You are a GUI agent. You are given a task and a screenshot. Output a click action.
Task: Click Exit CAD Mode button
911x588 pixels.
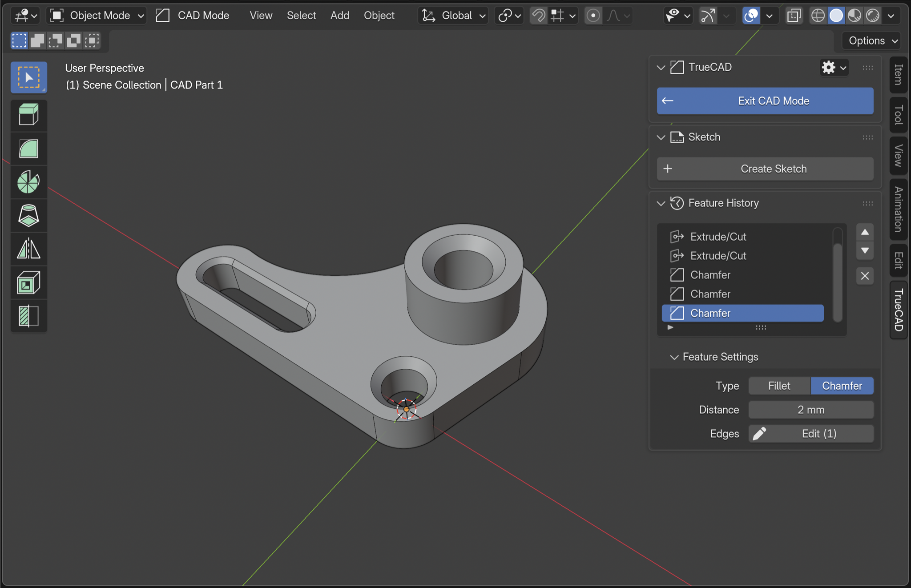pyautogui.click(x=765, y=101)
